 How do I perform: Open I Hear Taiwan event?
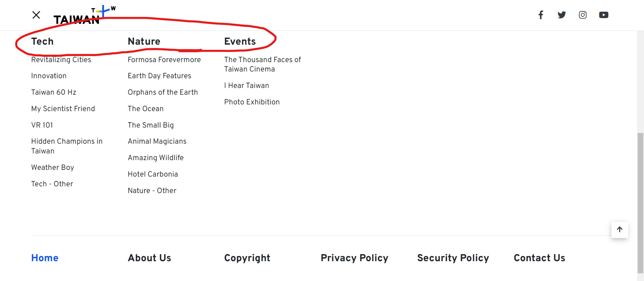(x=247, y=86)
